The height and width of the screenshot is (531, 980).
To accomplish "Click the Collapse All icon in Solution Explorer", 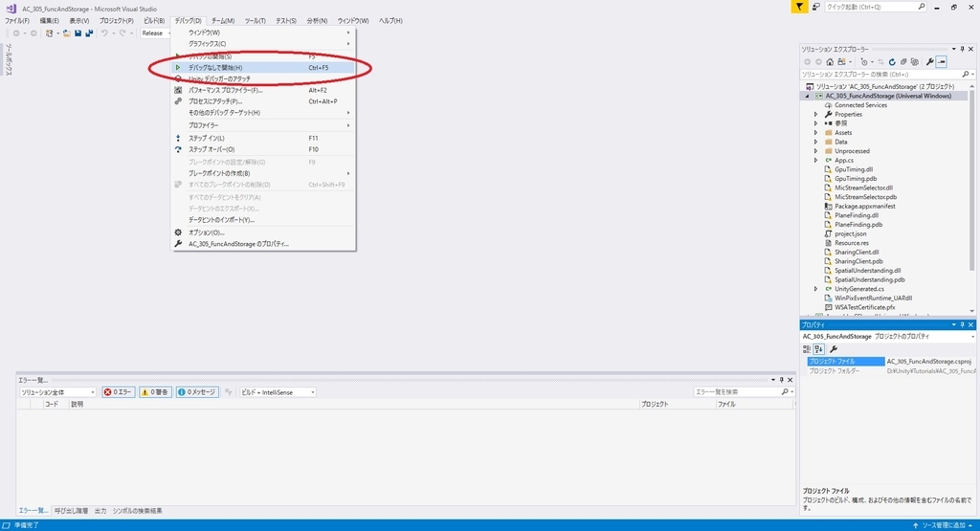I will pyautogui.click(x=903, y=62).
